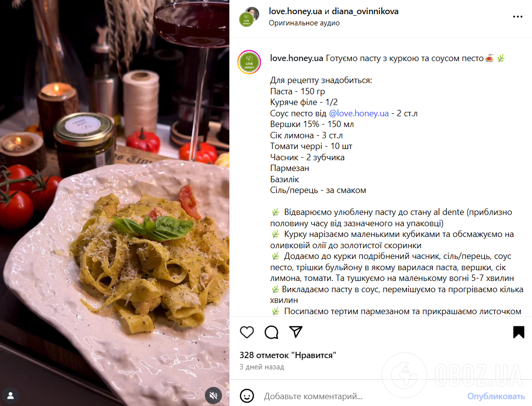This screenshot has height=406, width=532.
Task: Open the three-dot more options menu
Action: (x=517, y=17)
